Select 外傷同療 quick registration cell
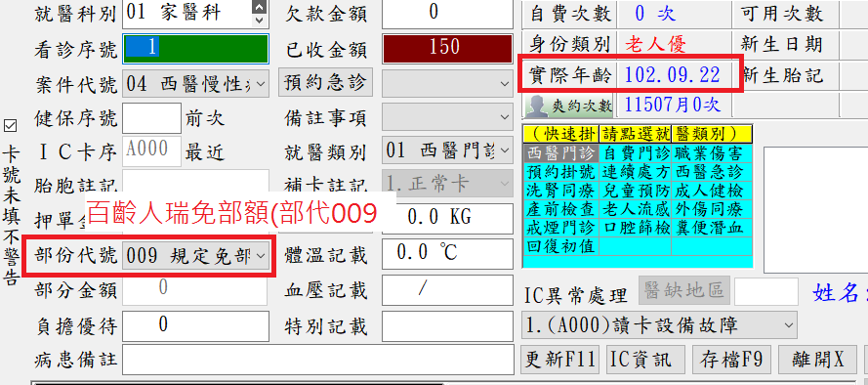868x385 pixels. [712, 209]
